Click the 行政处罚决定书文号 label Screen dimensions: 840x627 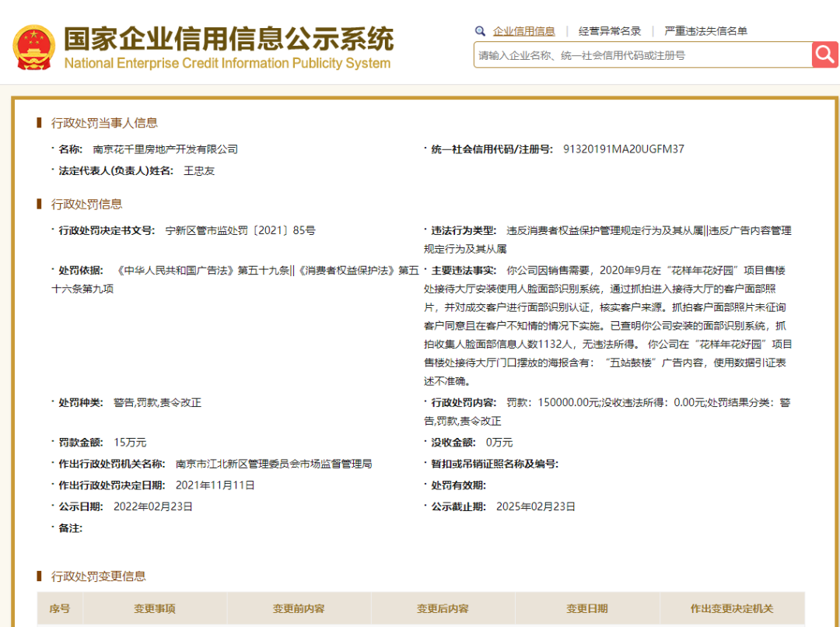pyautogui.click(x=107, y=230)
